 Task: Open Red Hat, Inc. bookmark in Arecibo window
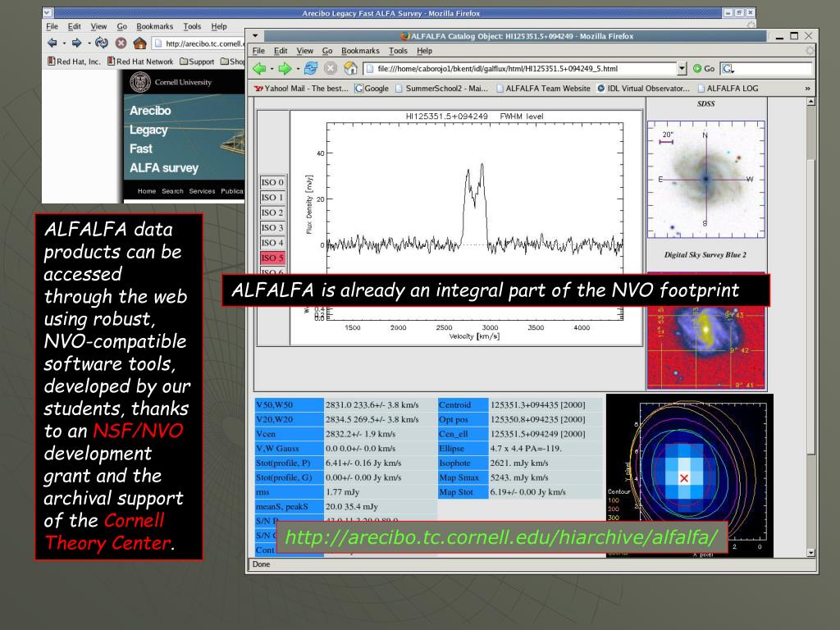pyautogui.click(x=74, y=62)
